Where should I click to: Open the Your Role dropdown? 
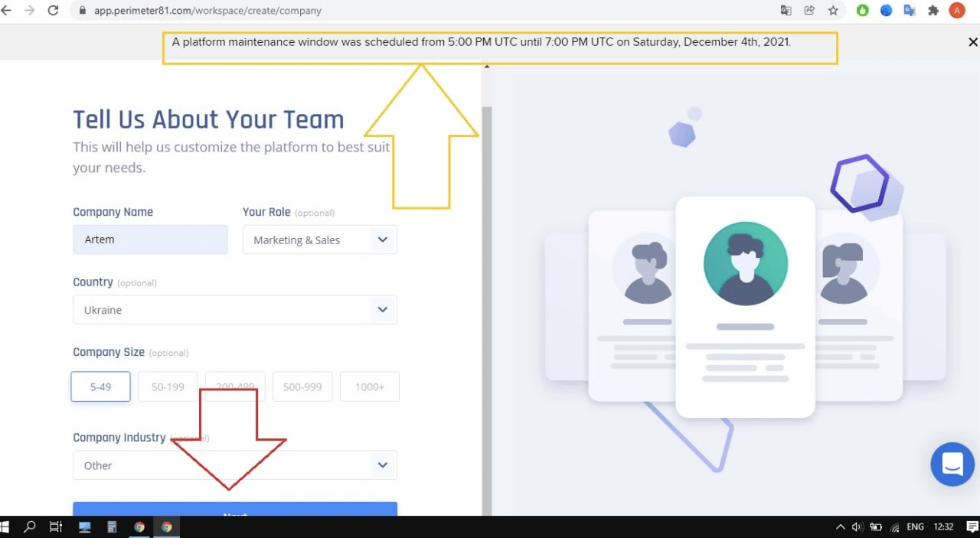pyautogui.click(x=320, y=240)
